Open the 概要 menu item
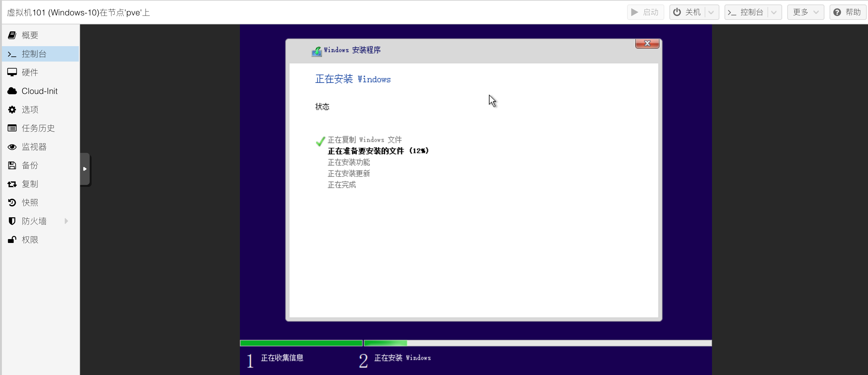Screen dimensions: 868x375 [x=40, y=35]
